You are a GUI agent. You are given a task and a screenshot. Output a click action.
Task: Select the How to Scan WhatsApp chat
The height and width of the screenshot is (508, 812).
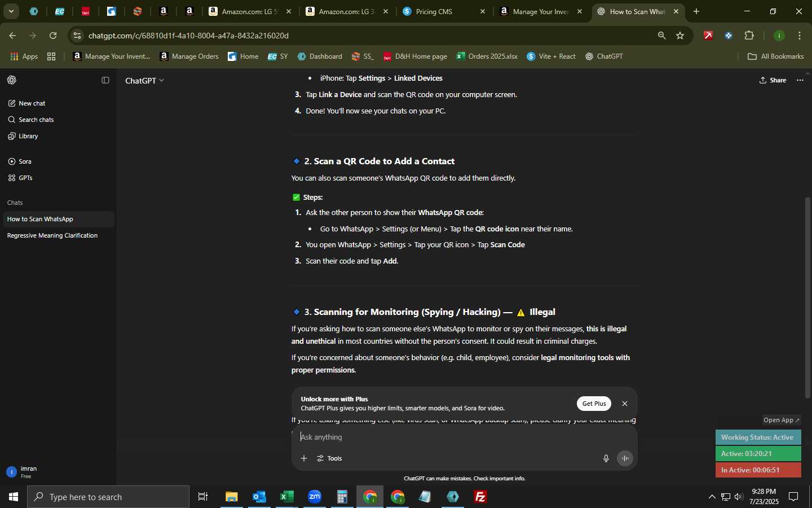click(59, 219)
